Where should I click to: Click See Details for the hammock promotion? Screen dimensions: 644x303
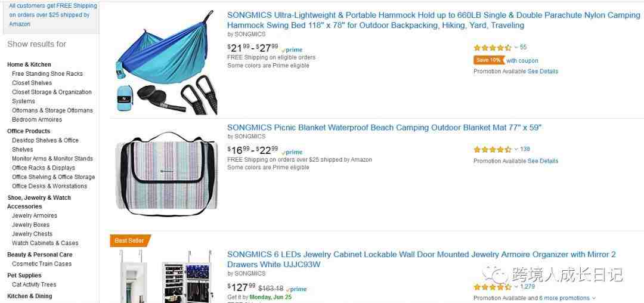pyautogui.click(x=543, y=72)
